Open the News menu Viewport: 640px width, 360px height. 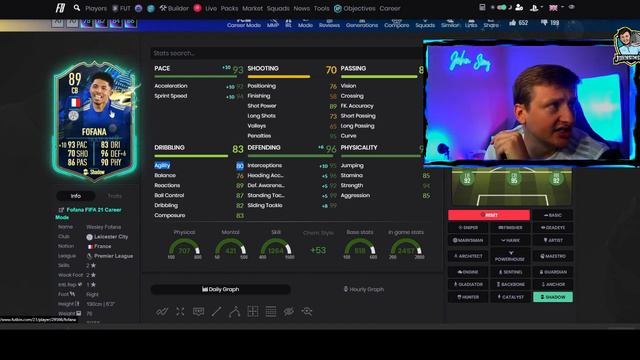302,8
